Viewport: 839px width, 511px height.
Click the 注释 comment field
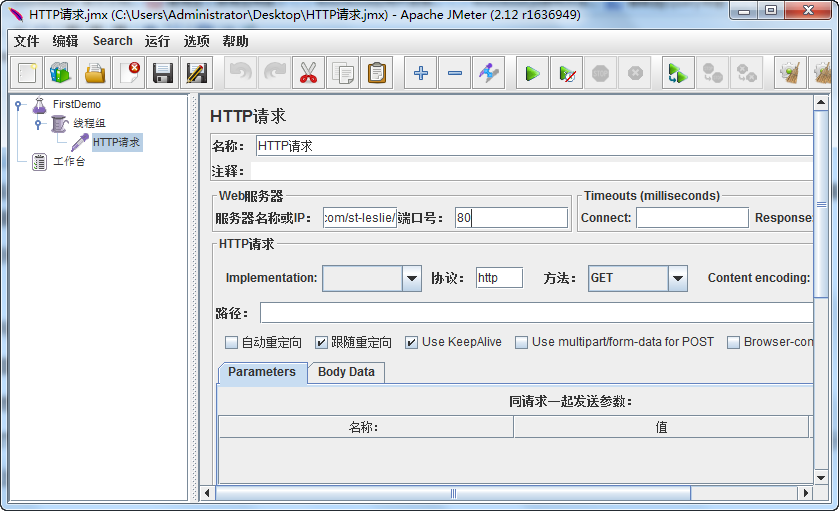pyautogui.click(x=532, y=171)
